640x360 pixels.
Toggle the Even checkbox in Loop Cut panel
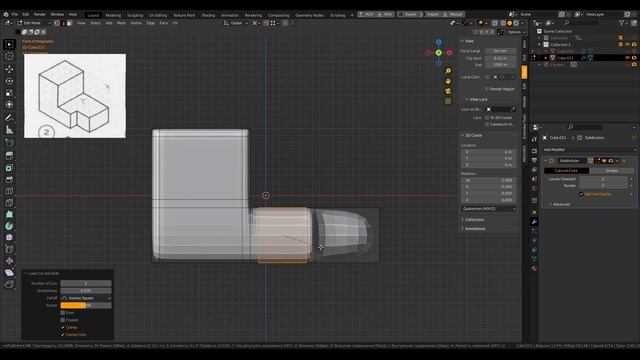(x=62, y=313)
